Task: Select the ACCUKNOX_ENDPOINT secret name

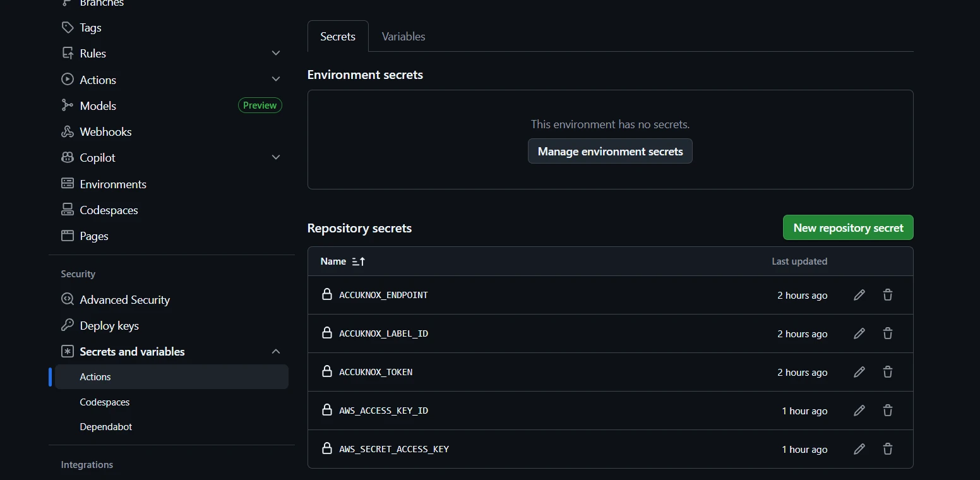Action: click(383, 295)
